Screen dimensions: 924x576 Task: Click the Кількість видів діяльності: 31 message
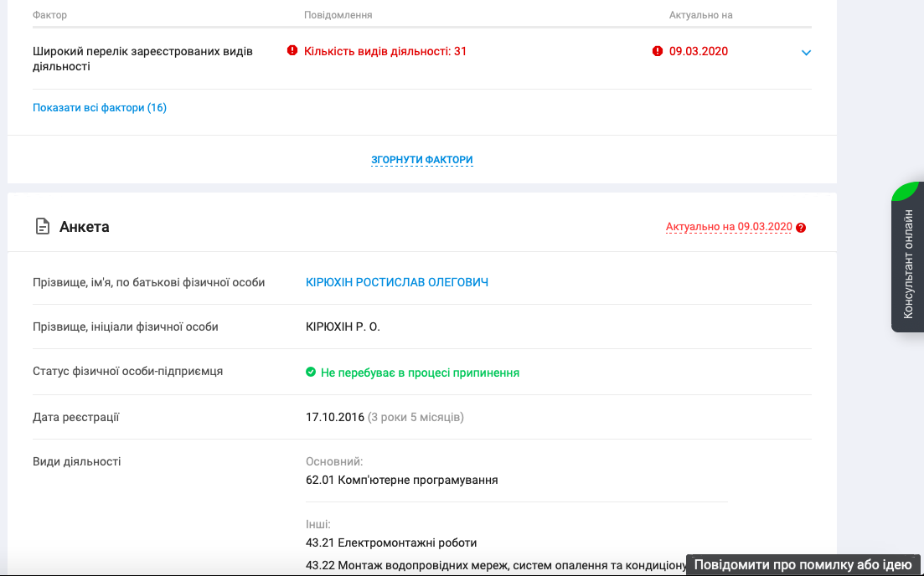pyautogui.click(x=385, y=52)
